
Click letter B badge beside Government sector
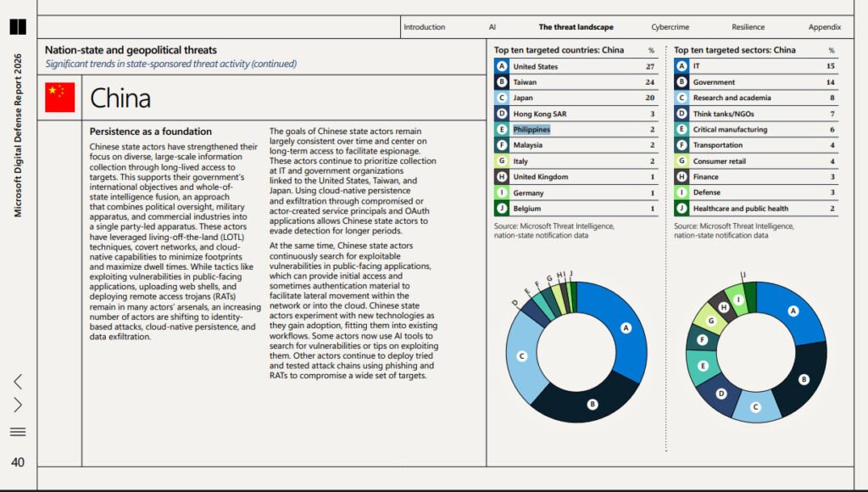pyautogui.click(x=682, y=82)
